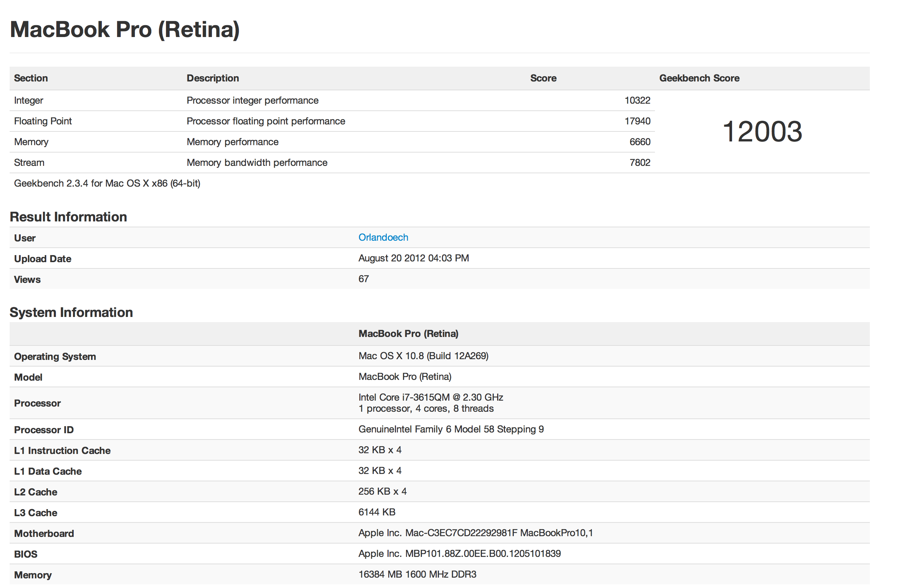Open the Orlandoech user profile link
Image resolution: width=898 pixels, height=588 pixels.
(x=383, y=237)
